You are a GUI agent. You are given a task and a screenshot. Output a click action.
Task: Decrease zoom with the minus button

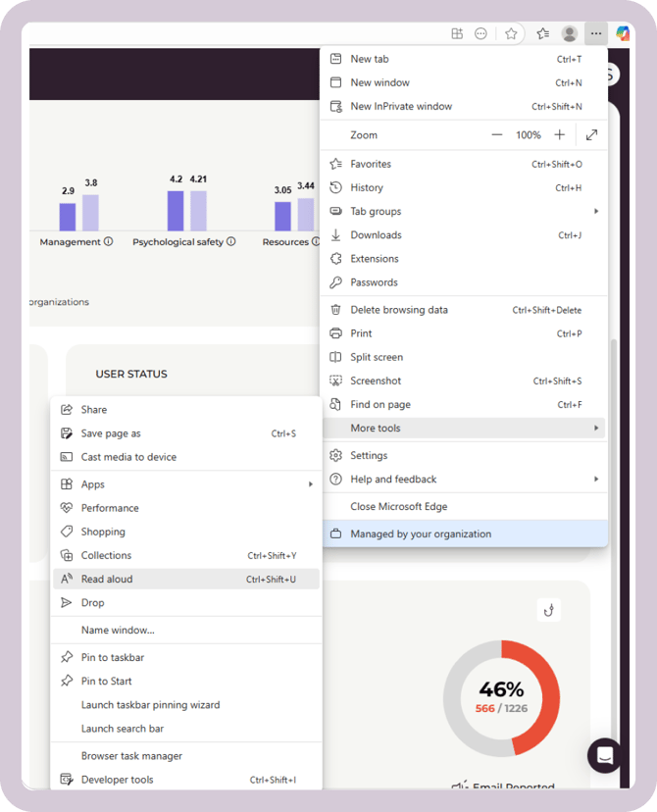(x=497, y=135)
